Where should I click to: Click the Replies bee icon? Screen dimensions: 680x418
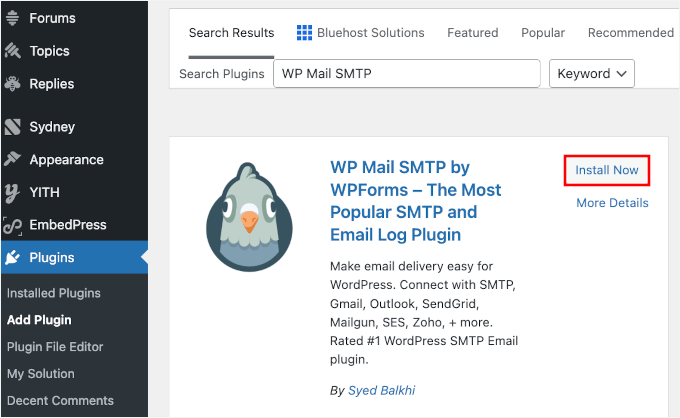[x=13, y=84]
